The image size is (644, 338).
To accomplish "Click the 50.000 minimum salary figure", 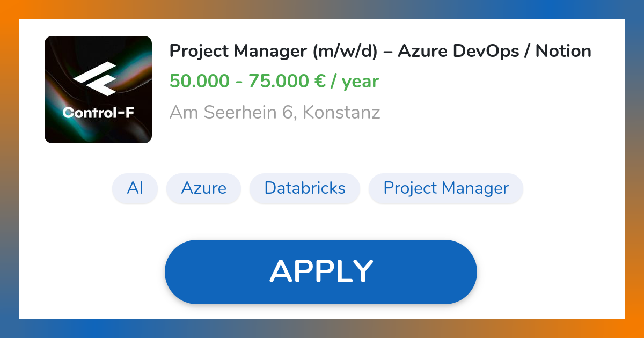I will [x=199, y=82].
